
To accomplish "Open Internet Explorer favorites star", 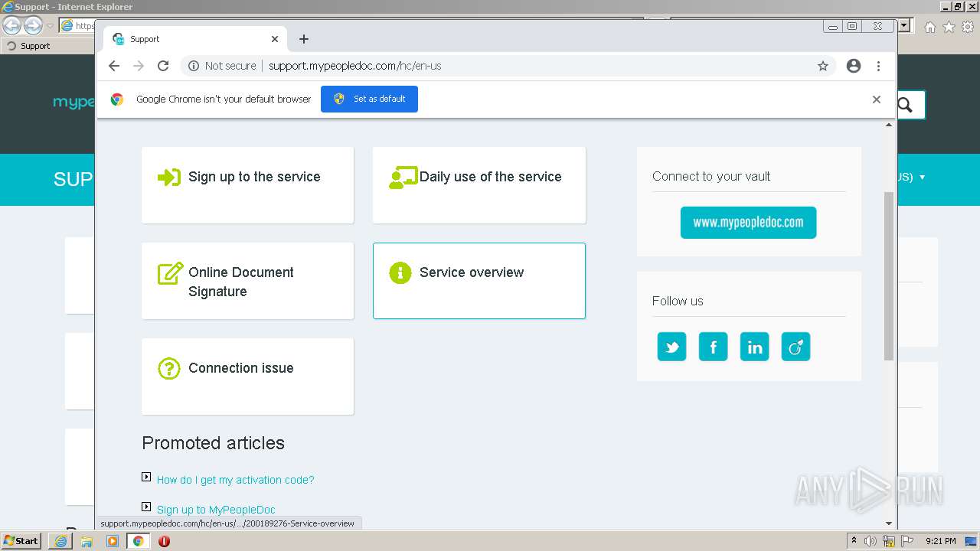I will 949,27.
